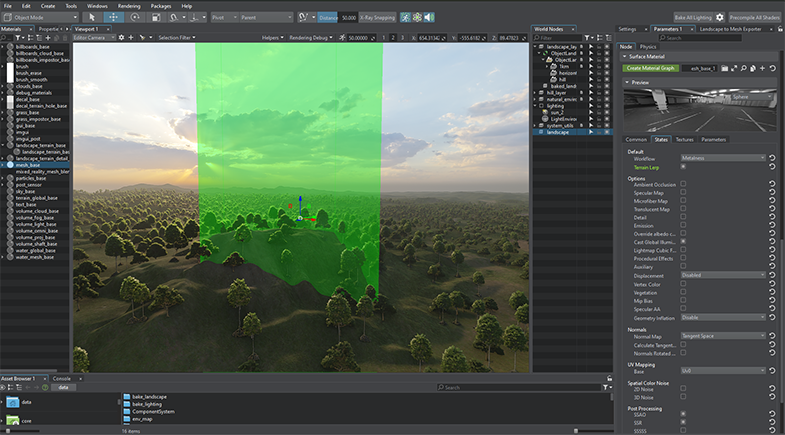Image resolution: width=785 pixels, height=435 pixels.
Task: Click Create Material Graph button
Action: (651, 69)
